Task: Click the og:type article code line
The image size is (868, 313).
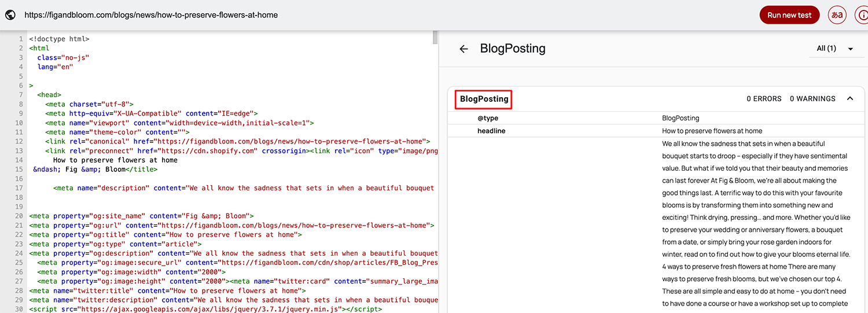Action: click(115, 244)
